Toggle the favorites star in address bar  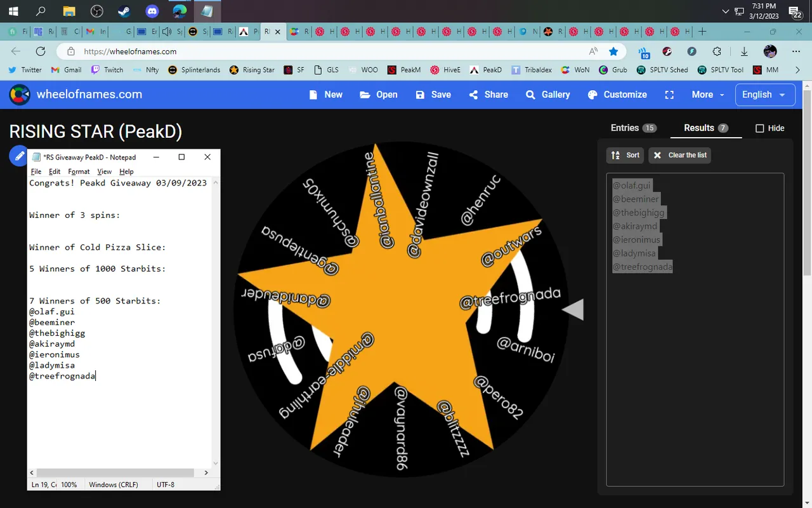pyautogui.click(x=613, y=51)
